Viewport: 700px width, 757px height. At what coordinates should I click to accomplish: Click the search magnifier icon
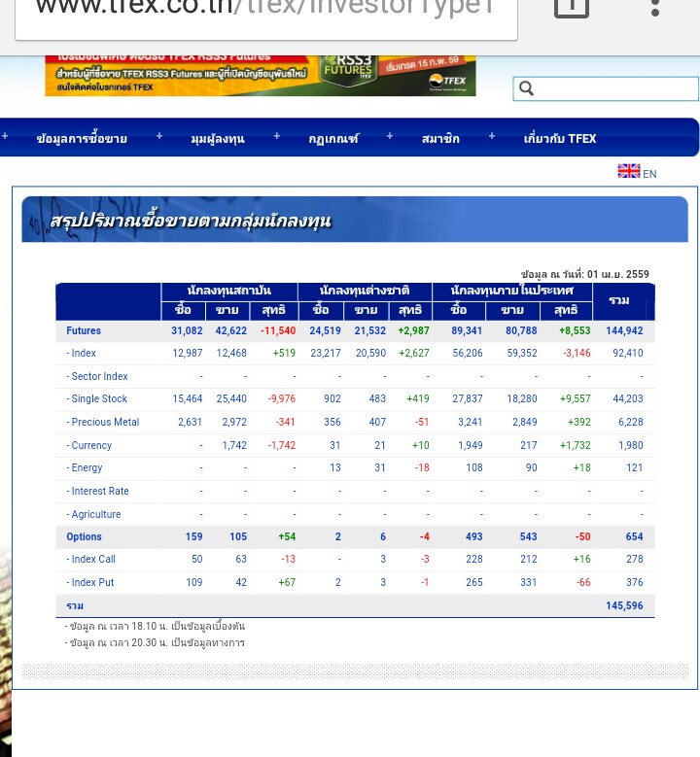pos(527,89)
